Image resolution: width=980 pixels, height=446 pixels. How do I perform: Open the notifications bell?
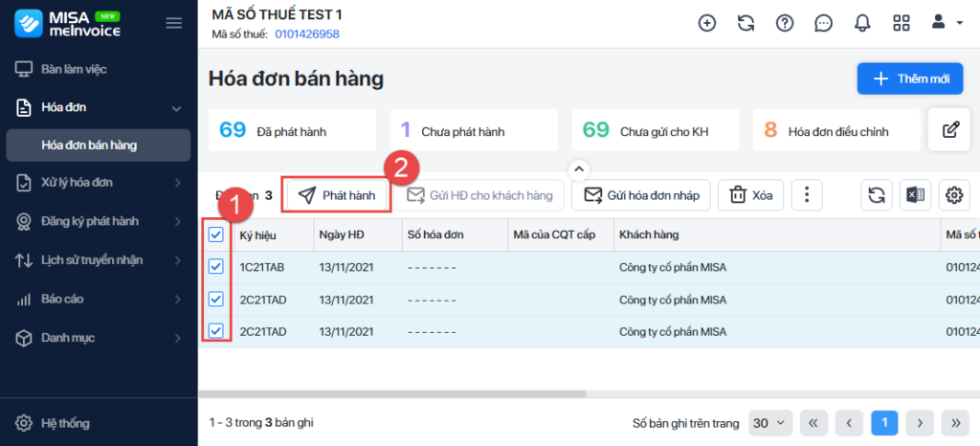tap(862, 23)
